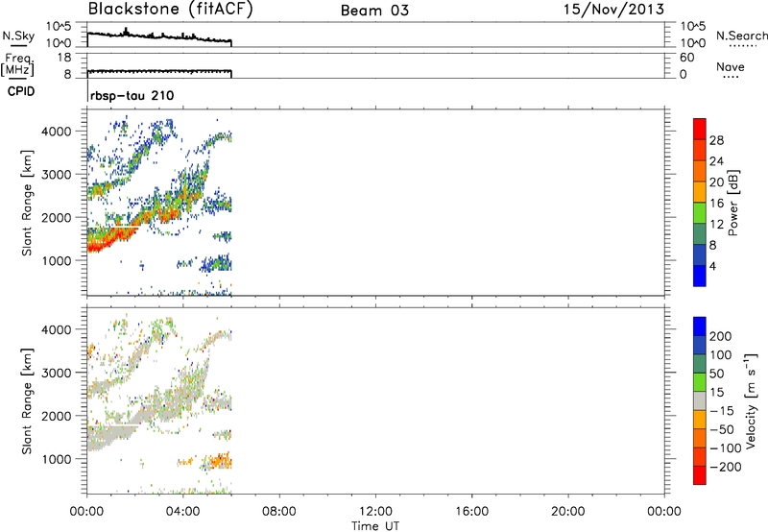Click the "60" Nave axis tick label
This screenshot has height=532, width=768.
(x=687, y=58)
